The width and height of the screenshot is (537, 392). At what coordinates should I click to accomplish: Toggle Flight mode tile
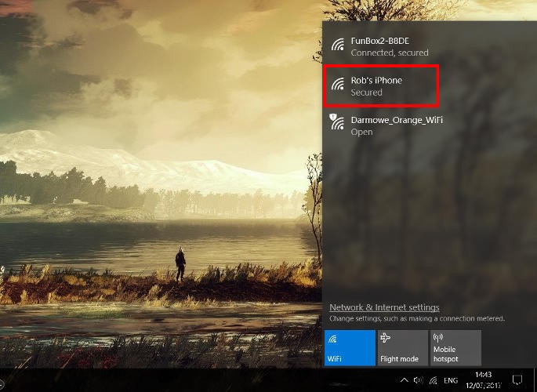pyautogui.click(x=402, y=348)
